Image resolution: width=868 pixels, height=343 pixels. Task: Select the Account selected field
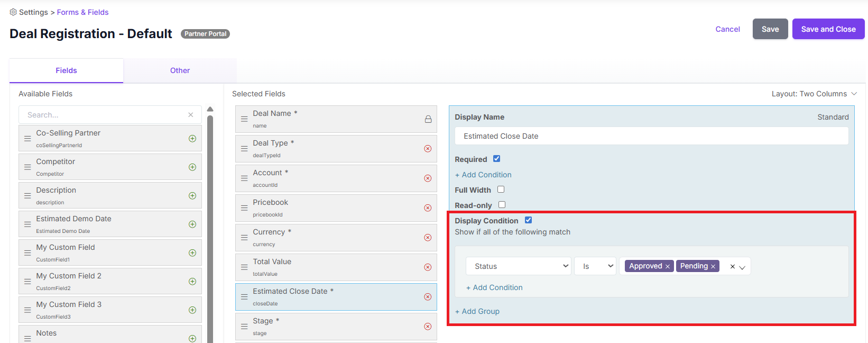point(336,178)
